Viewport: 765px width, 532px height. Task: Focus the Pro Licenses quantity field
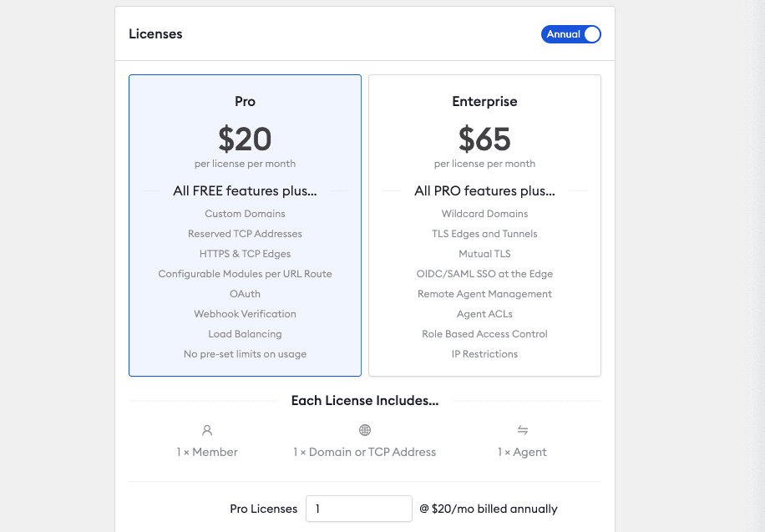point(359,509)
